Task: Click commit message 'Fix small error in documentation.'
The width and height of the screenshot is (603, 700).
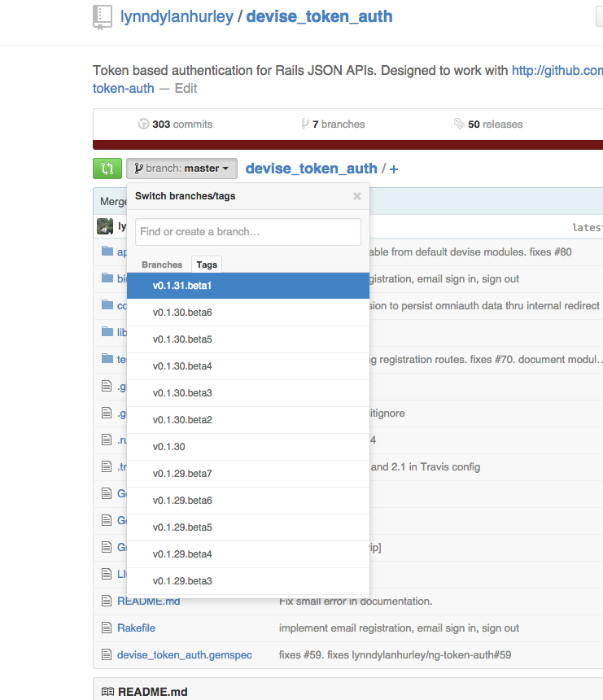Action: click(x=356, y=601)
